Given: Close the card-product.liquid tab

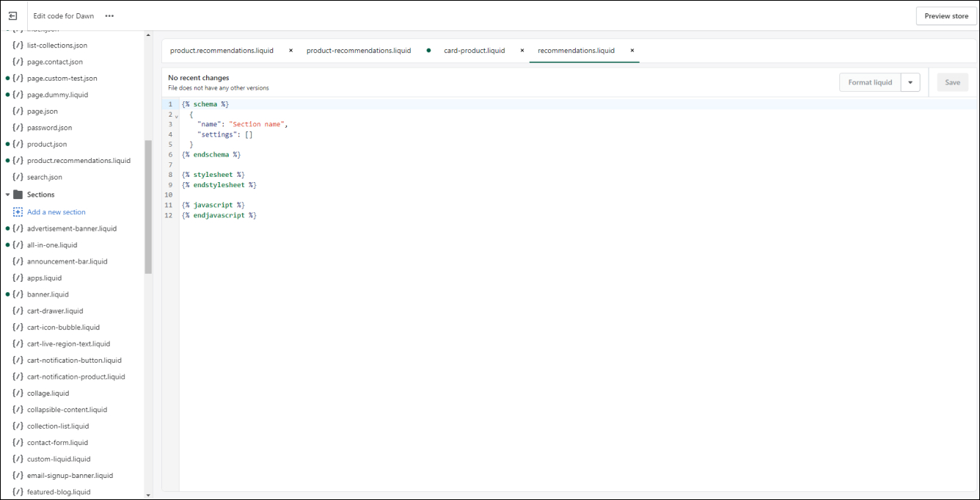Looking at the screenshot, I should (522, 51).
